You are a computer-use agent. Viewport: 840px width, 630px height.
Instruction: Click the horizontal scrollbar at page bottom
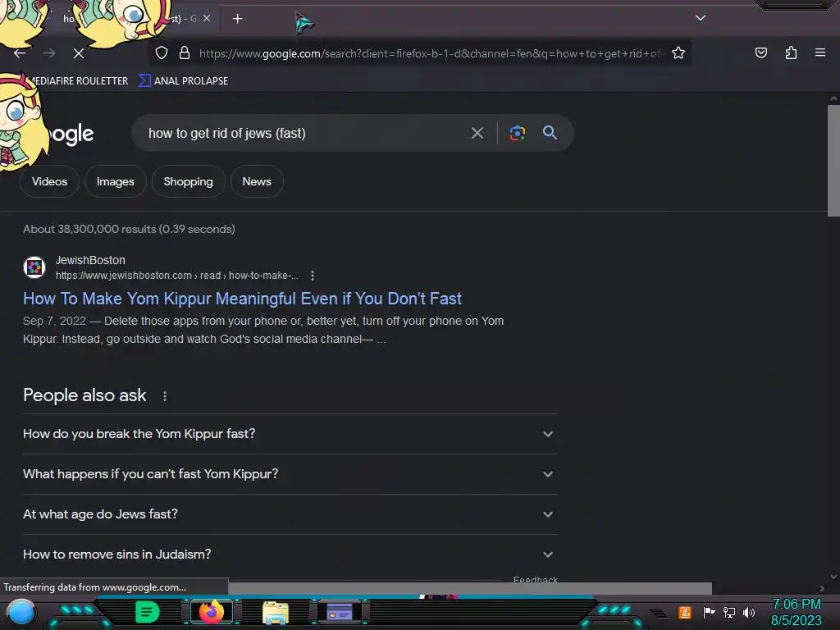tap(470, 588)
